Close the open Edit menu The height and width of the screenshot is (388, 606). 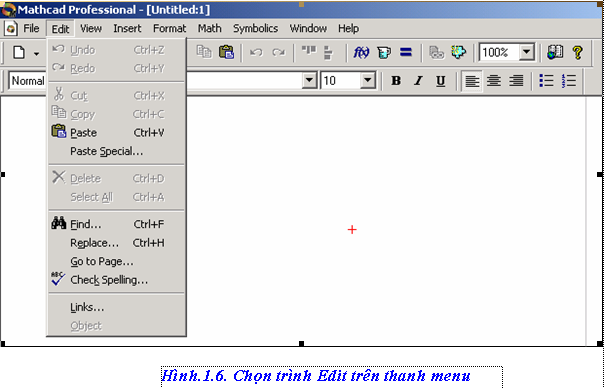(60, 29)
